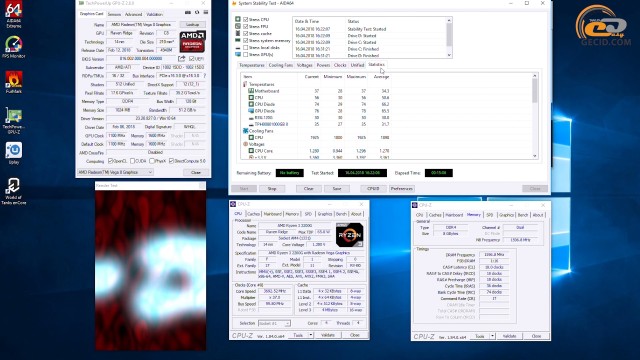This screenshot has height=360, width=640.
Task: Click the CPUID button in AIDA64
Action: point(373,189)
